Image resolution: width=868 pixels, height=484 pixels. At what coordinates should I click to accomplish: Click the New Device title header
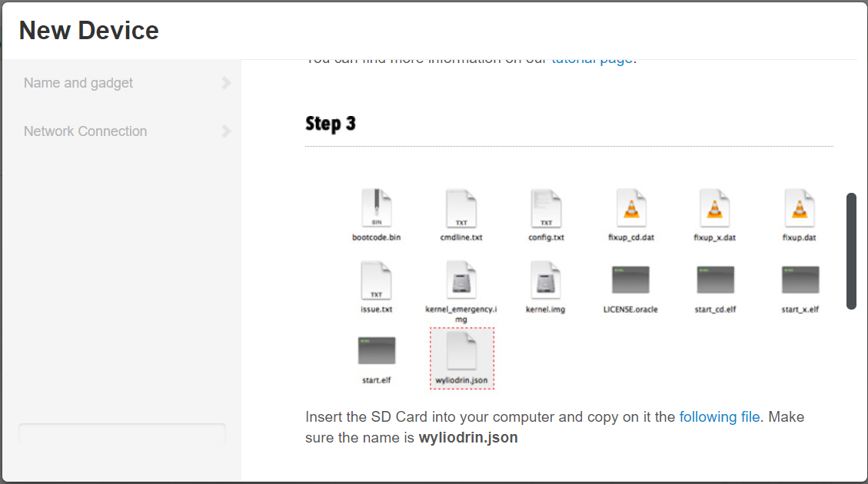(89, 31)
